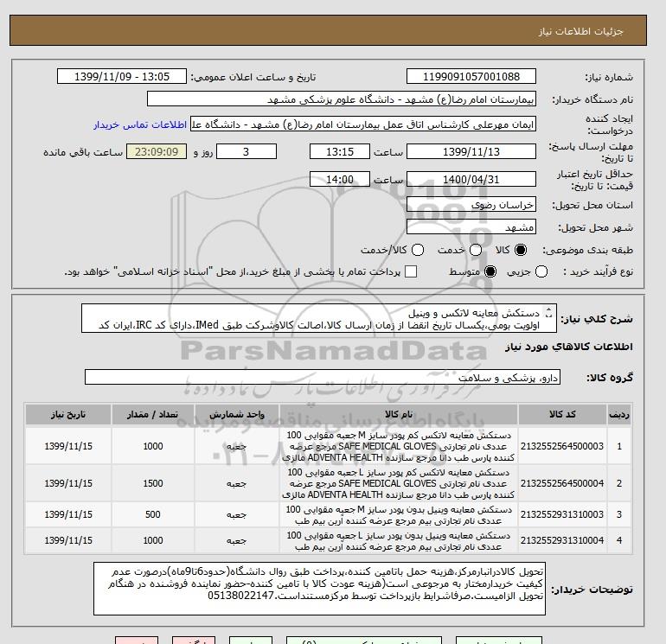
Task: Click the کد کالا column header
Action: pyautogui.click(x=562, y=414)
